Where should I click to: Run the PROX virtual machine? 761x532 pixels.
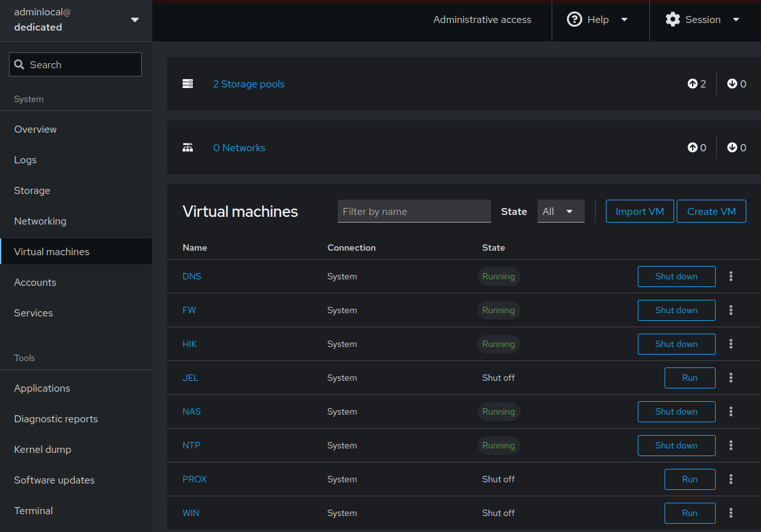pyautogui.click(x=689, y=479)
